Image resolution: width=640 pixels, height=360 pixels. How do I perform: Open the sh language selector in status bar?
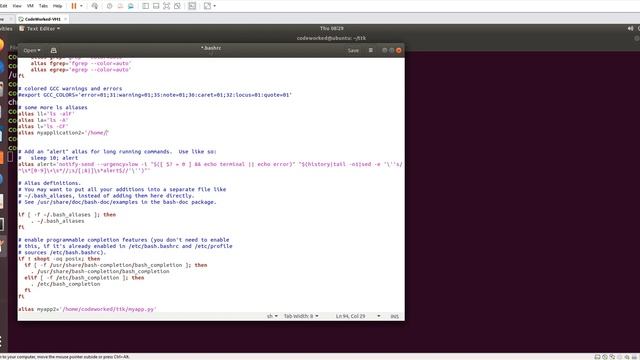point(272,316)
